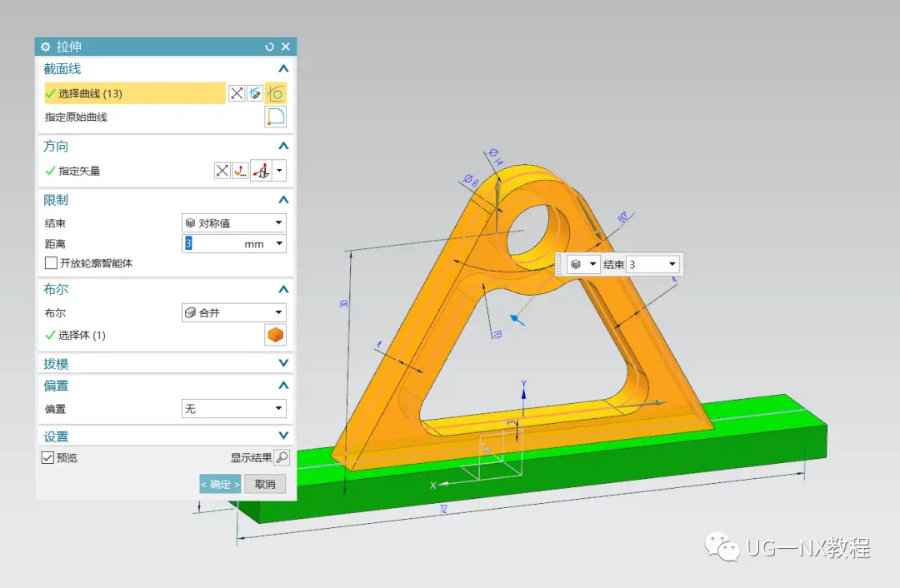Click the curve rule icon highlighted orange

click(276, 93)
